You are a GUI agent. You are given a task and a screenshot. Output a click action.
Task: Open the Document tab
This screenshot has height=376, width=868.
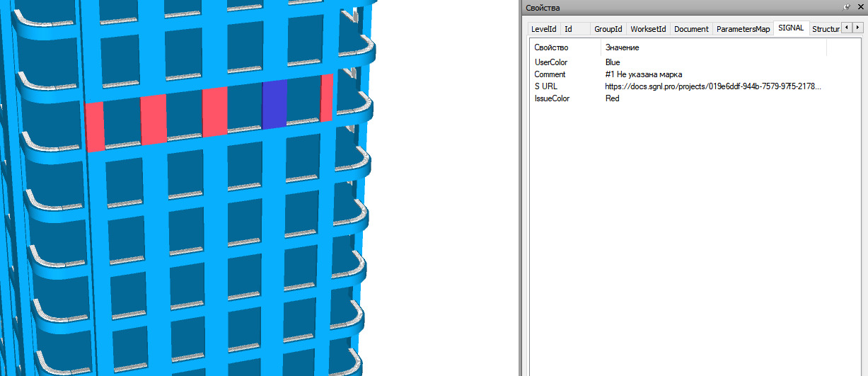coord(691,29)
